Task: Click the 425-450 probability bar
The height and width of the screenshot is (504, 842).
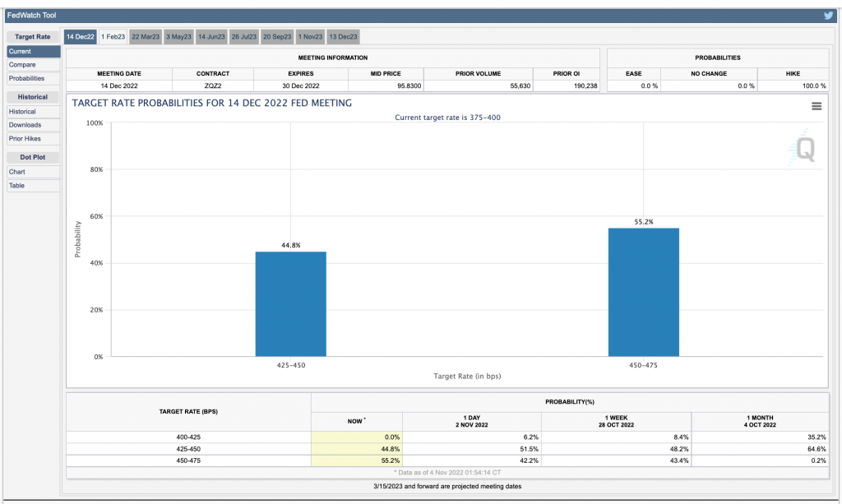Action: (x=290, y=303)
